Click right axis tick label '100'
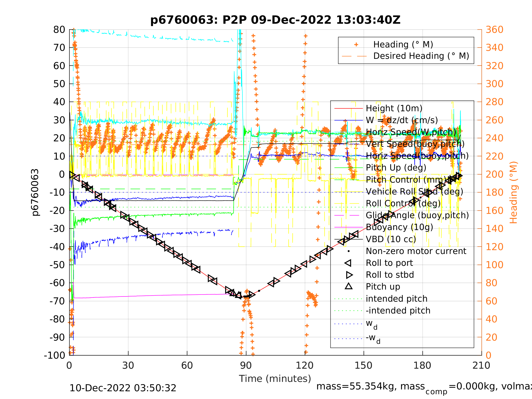This screenshot has height=399, width=532. coord(494,265)
